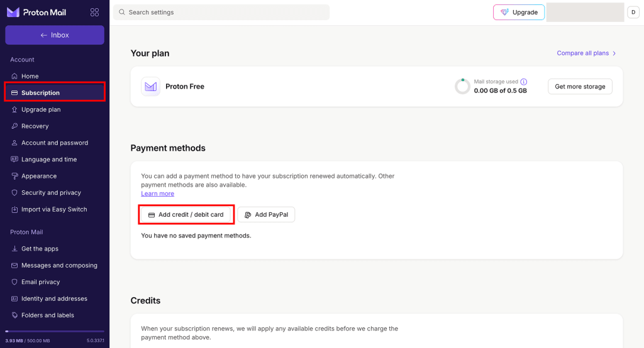Click the Identity and addresses card icon
644x348 pixels.
click(x=14, y=299)
